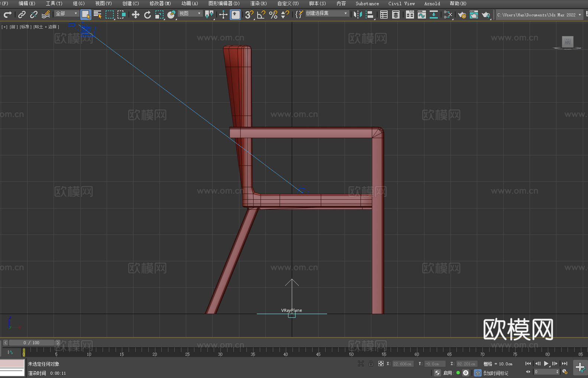Click the Z coordinate field

[x=467, y=364]
